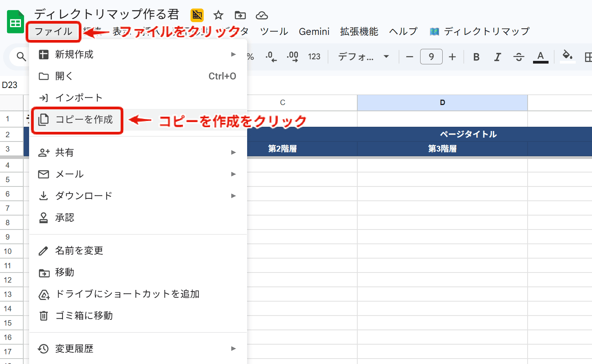Image resolution: width=592 pixels, height=364 pixels.
Task: Expand the ダウンロード submenu
Action: 138,196
